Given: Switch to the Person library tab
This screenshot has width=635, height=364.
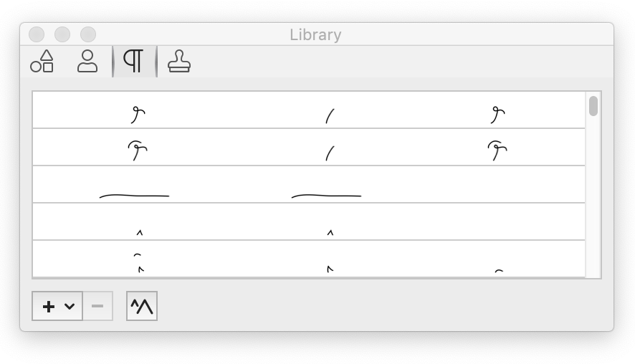Looking at the screenshot, I should point(87,62).
